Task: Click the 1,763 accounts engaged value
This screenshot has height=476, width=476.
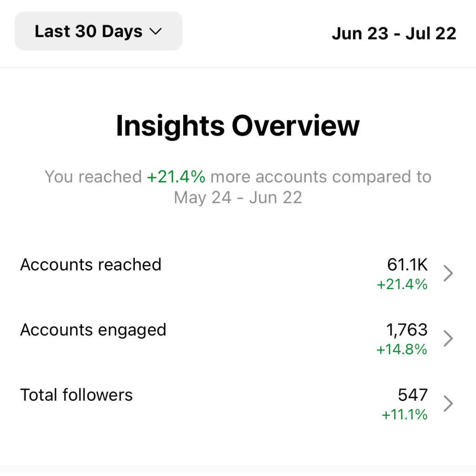Action: click(x=406, y=330)
